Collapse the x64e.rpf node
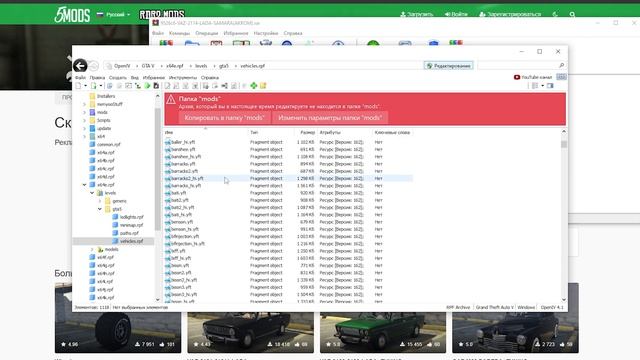This screenshot has width=640, height=360. 84,185
